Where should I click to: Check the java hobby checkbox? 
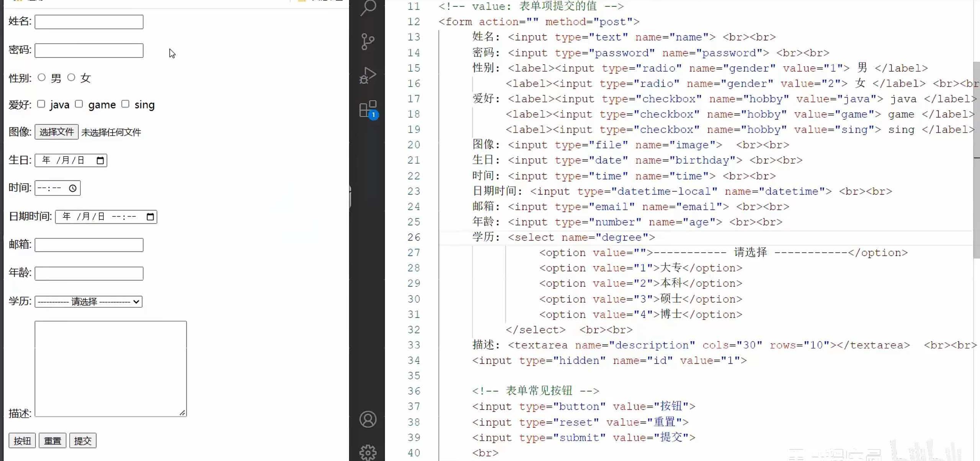pyautogui.click(x=41, y=104)
